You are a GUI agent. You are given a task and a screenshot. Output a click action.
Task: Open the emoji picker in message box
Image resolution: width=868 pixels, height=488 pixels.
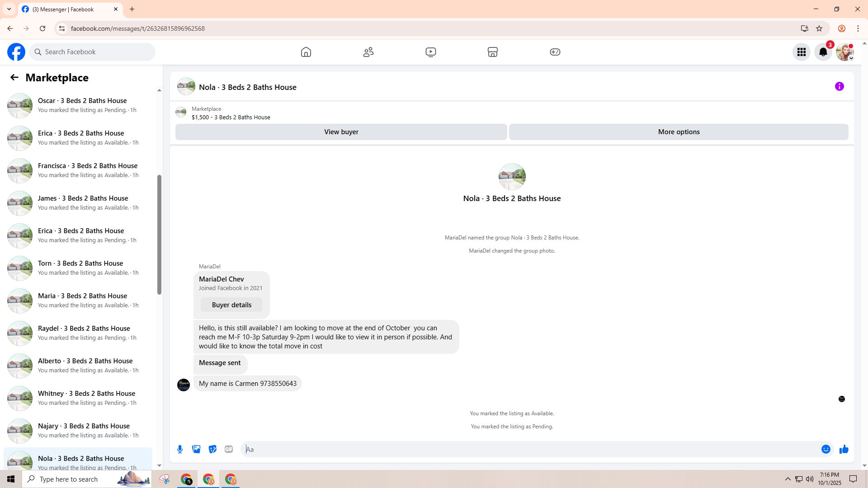click(826, 449)
